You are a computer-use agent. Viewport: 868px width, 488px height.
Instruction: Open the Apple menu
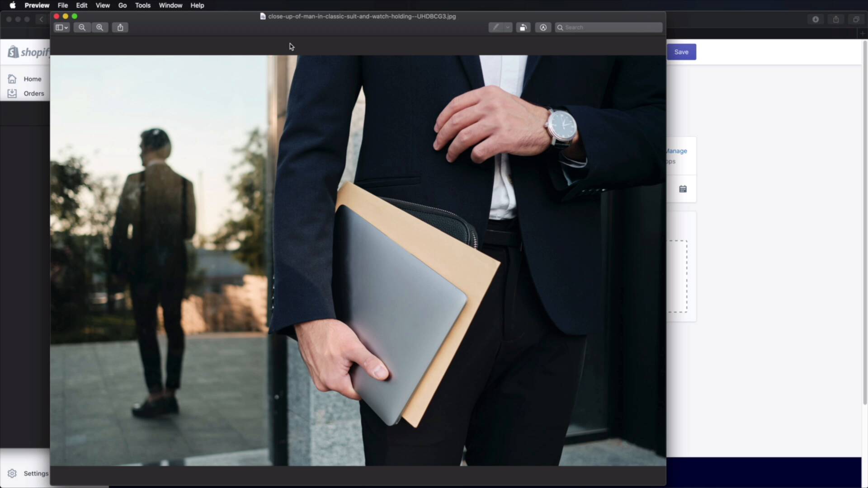point(12,5)
